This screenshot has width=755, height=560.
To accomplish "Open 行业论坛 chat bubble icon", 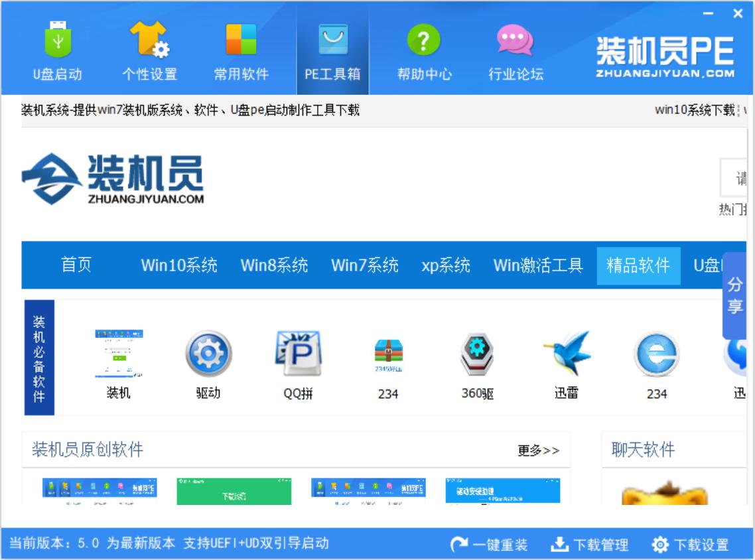I will 515,40.
